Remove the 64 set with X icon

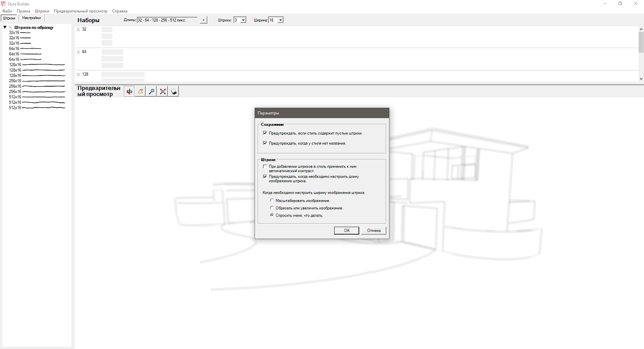pyautogui.click(x=78, y=52)
